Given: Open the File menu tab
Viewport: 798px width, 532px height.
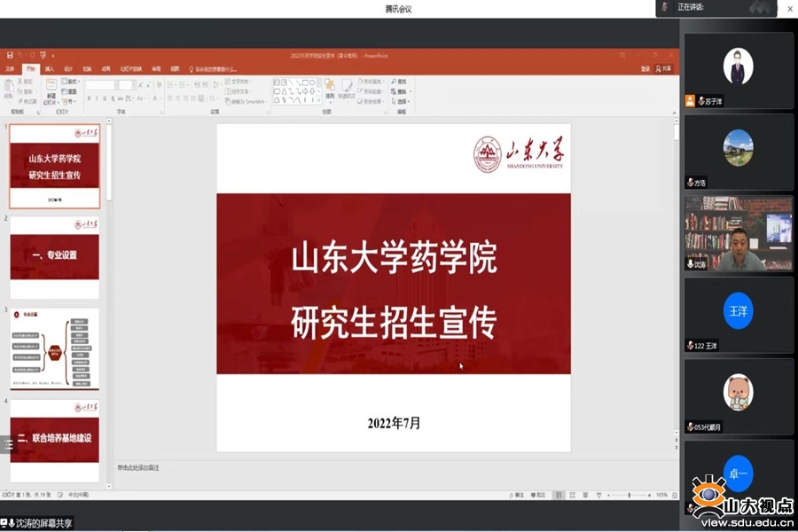Looking at the screenshot, I should [10, 68].
